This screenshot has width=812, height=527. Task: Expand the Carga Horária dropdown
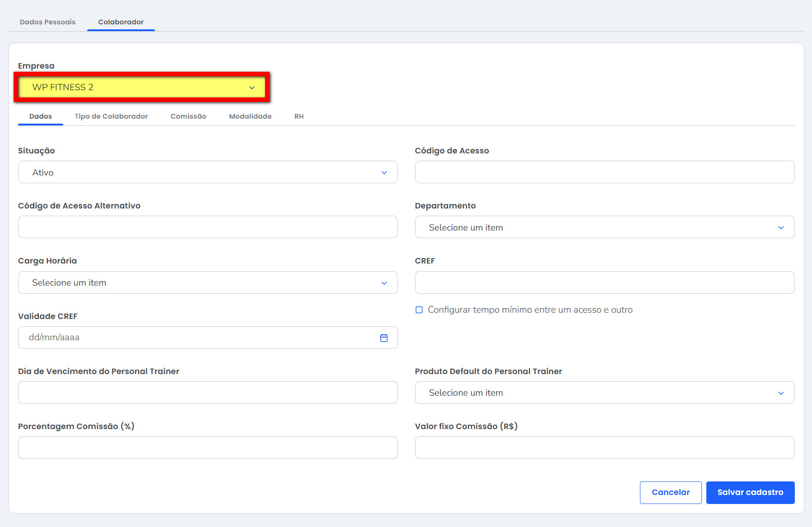[x=208, y=282]
